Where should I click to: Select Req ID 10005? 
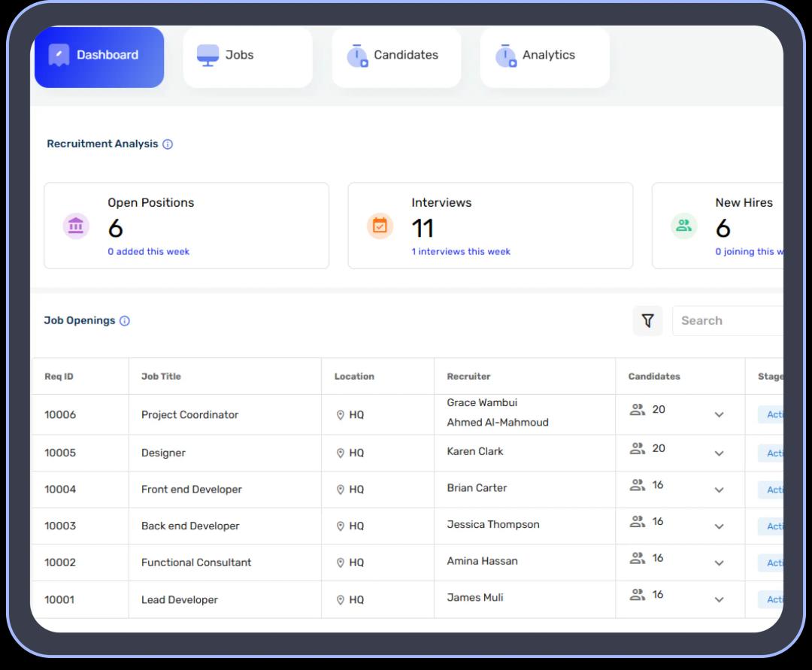(60, 453)
